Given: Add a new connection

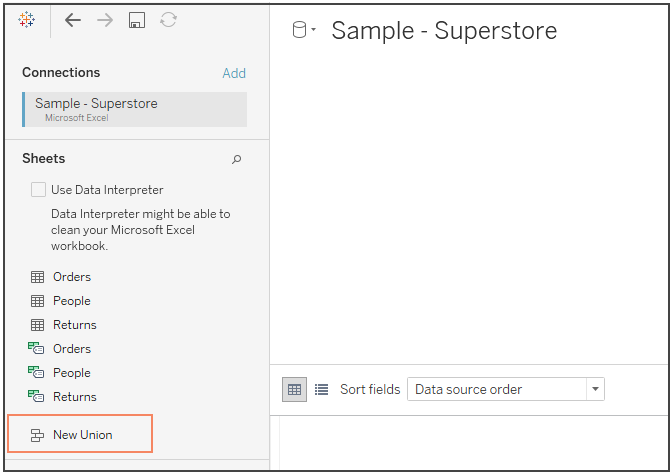Looking at the screenshot, I should click(234, 73).
